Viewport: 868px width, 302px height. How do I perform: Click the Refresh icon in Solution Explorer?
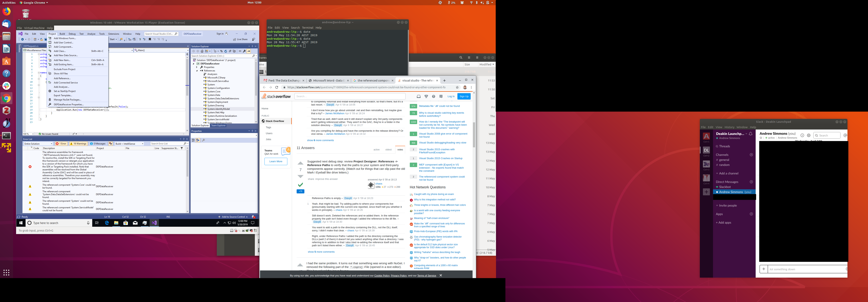click(226, 51)
